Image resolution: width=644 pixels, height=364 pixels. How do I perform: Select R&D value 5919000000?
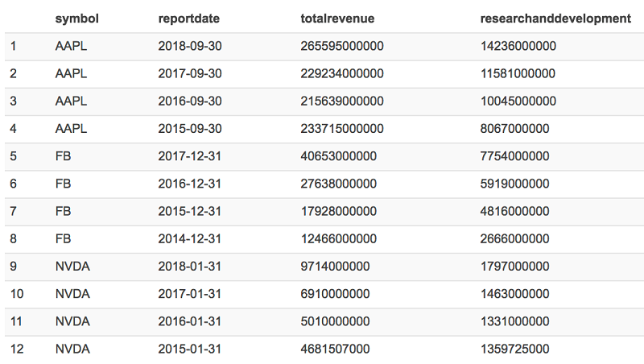coord(514,184)
